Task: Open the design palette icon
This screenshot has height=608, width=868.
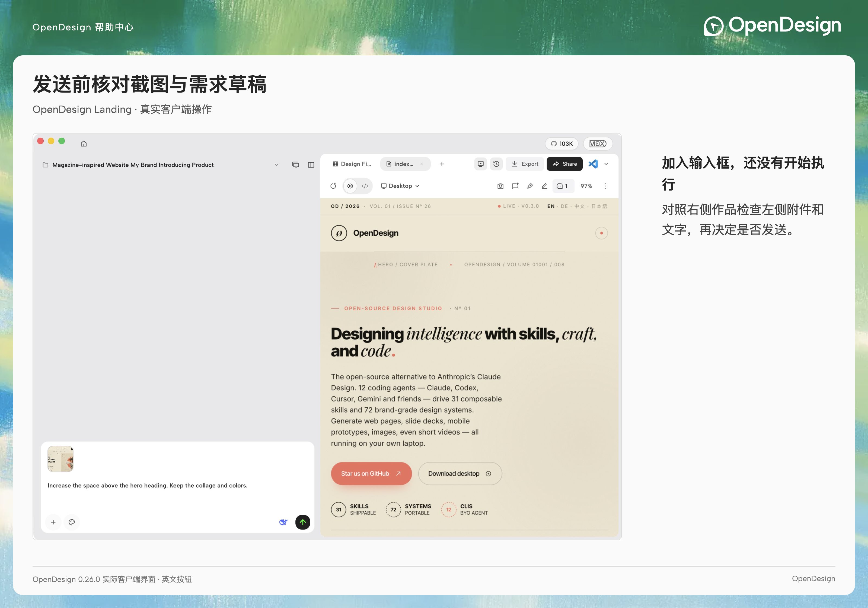Action: tap(72, 522)
